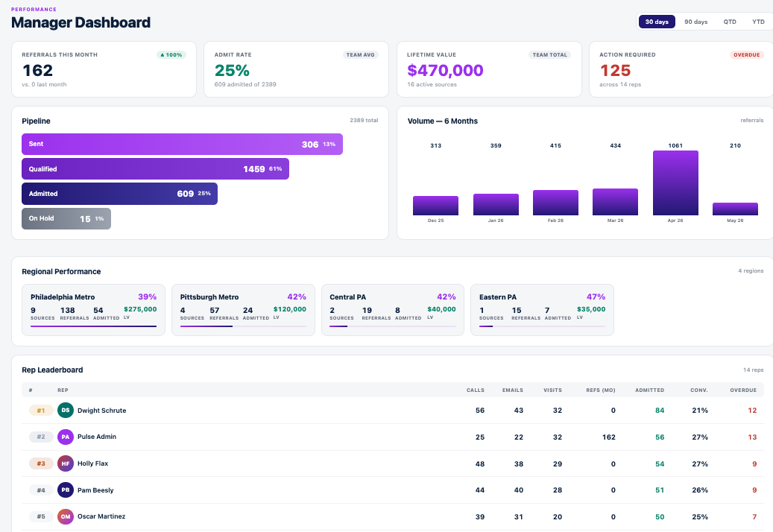Click the Apr 26 volume bar
773x532 pixels.
(675, 183)
